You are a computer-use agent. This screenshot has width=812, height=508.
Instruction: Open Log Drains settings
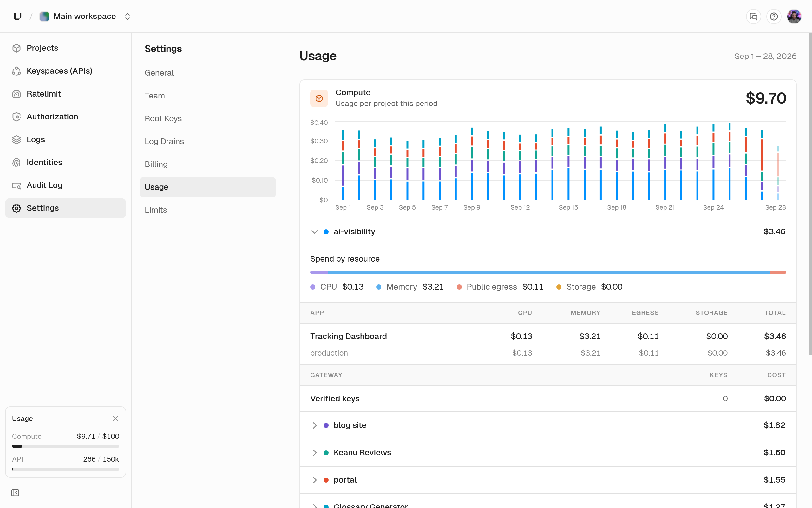(208, 142)
